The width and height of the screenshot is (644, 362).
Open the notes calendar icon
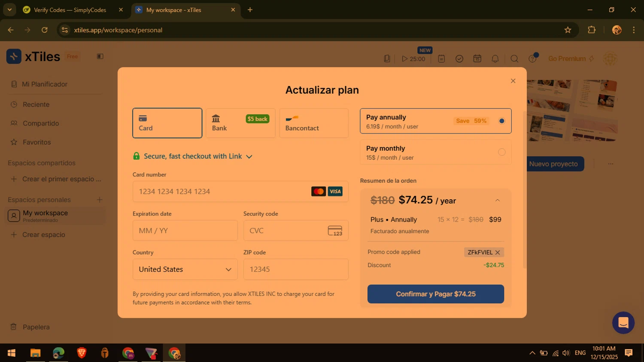tap(441, 59)
